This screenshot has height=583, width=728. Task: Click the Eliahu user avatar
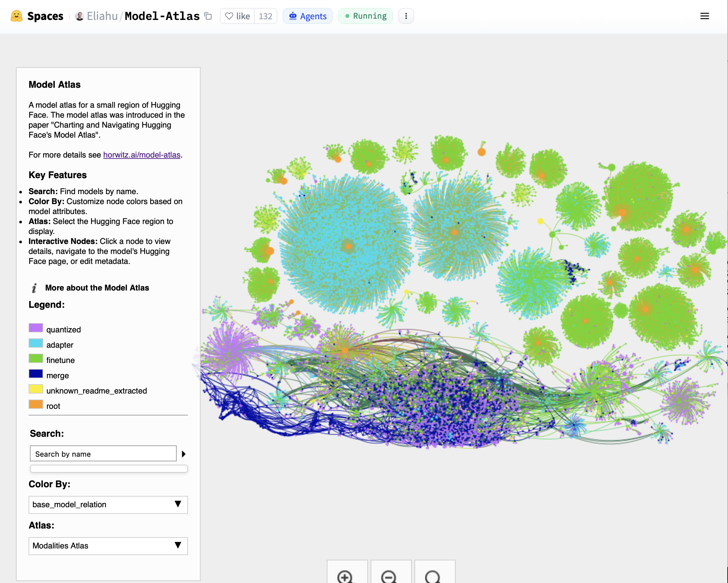(x=80, y=16)
